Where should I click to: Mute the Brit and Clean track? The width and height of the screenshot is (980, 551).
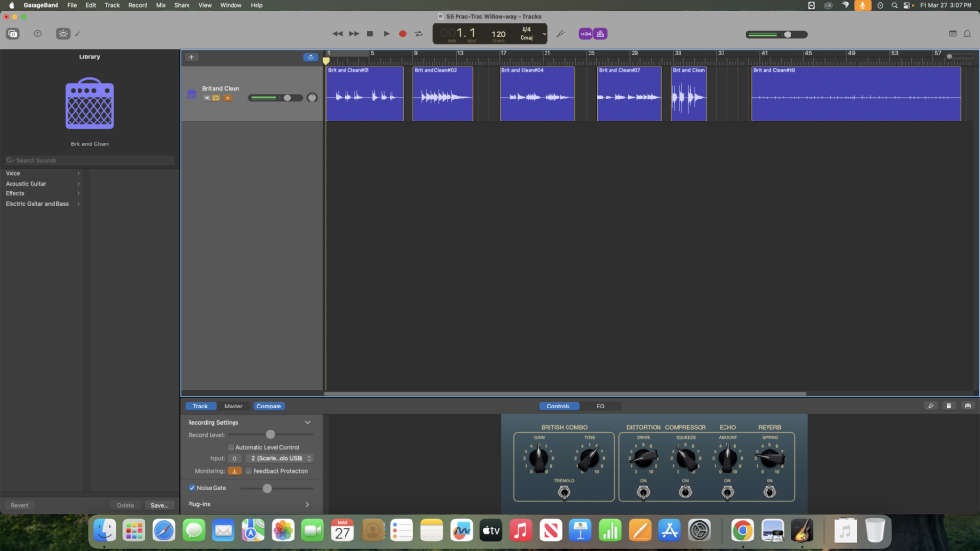pyautogui.click(x=206, y=98)
